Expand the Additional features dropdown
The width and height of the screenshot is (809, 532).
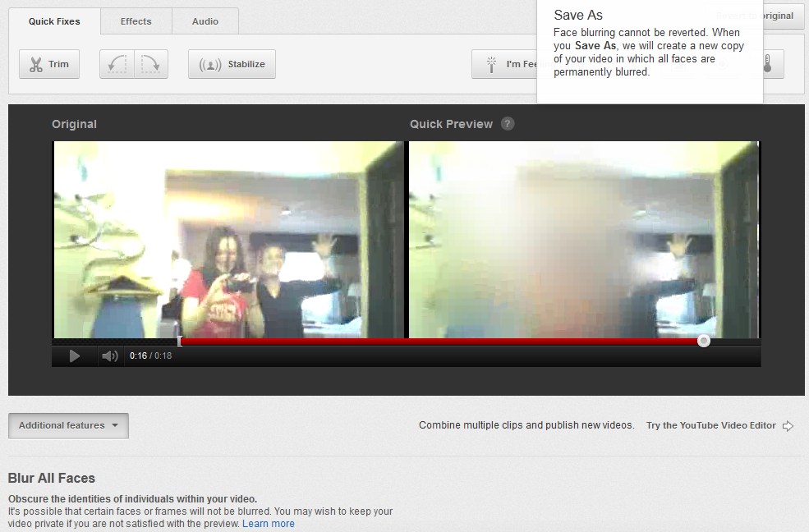[x=69, y=425]
